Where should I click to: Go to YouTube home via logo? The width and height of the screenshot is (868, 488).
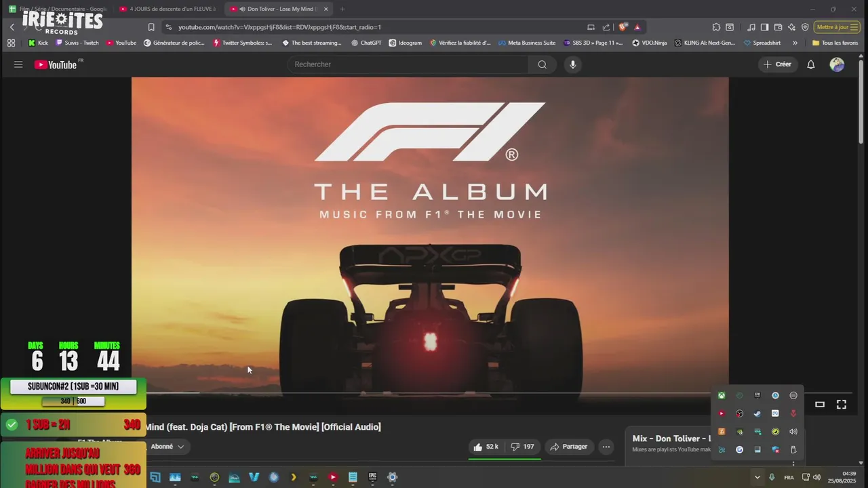(56, 64)
